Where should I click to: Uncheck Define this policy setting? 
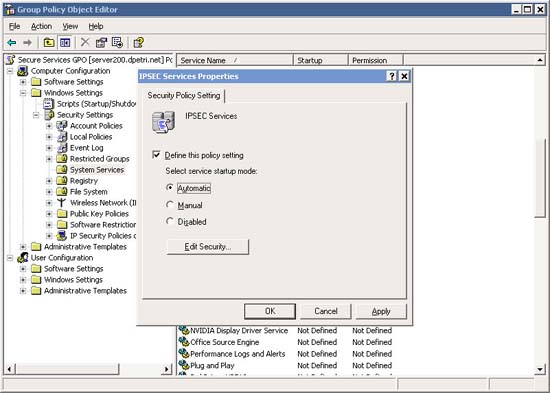point(156,155)
